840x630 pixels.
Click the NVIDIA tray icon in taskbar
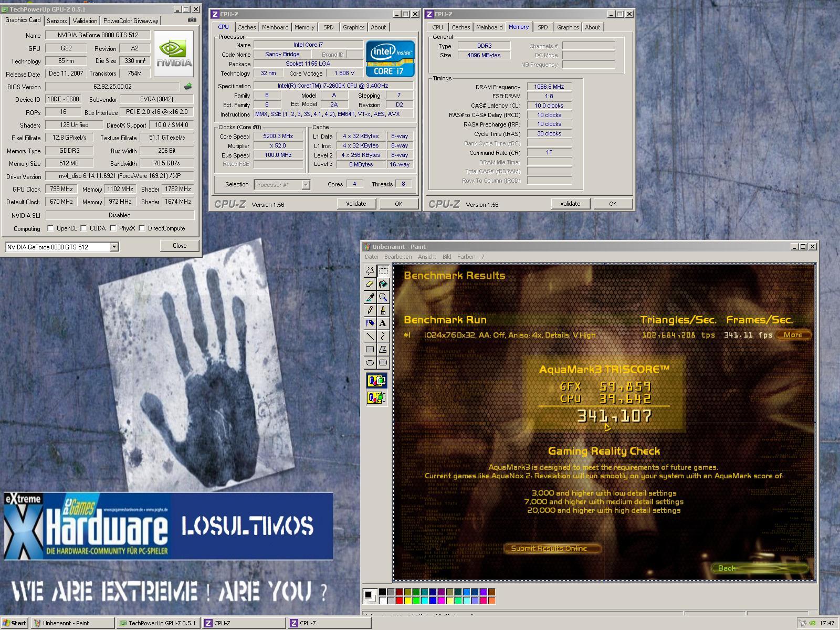[x=812, y=624]
